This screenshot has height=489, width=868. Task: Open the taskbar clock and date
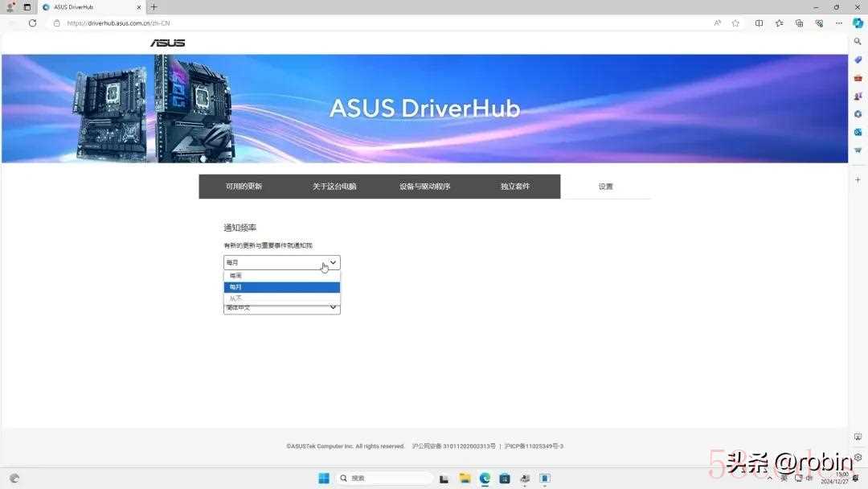click(835, 479)
